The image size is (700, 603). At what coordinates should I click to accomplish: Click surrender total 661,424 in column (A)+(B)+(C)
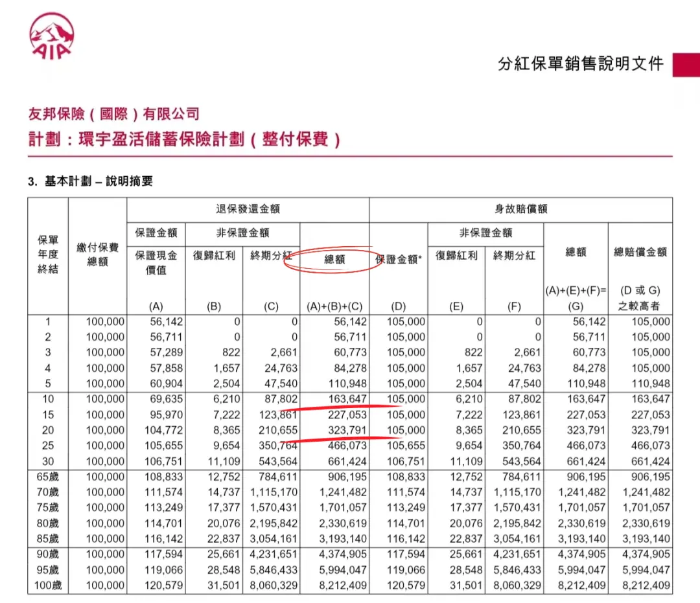347,461
